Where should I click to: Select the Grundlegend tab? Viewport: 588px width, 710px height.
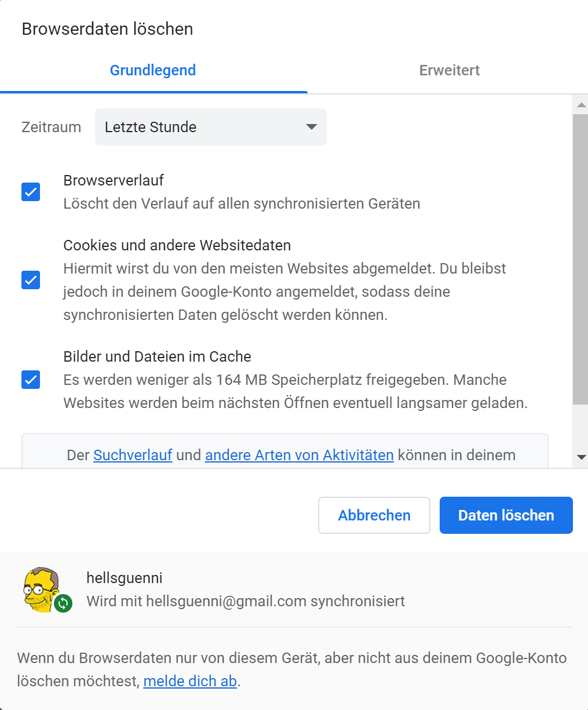[x=153, y=70]
